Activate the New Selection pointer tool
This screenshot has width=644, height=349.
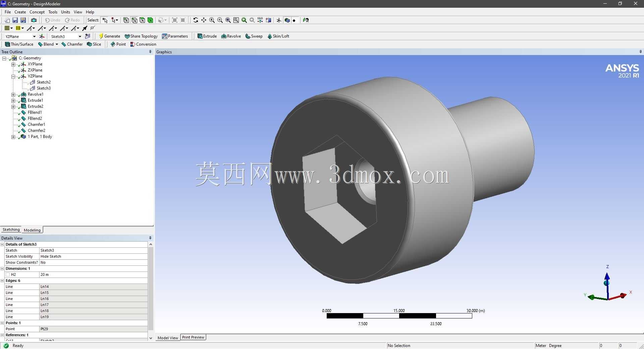[105, 20]
